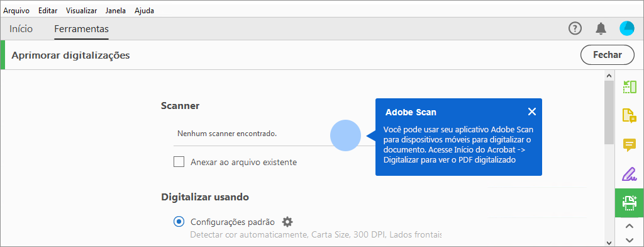The image size is (644, 247).
Task: Open the Editar menu
Action: (48, 11)
